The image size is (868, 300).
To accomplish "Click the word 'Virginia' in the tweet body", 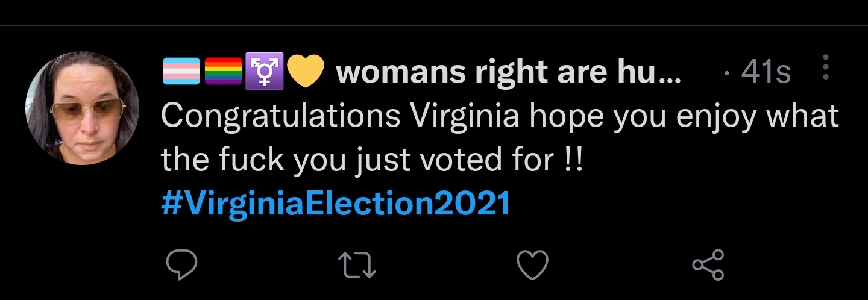I will (465, 117).
